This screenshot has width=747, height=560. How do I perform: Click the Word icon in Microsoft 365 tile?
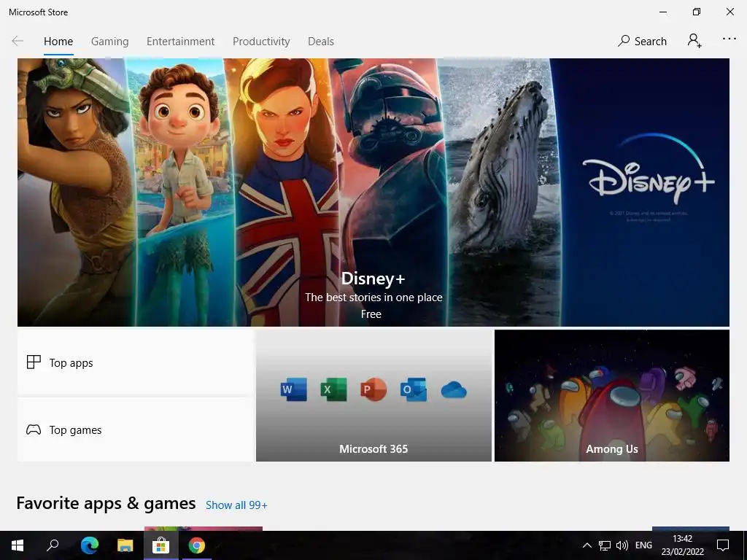pyautogui.click(x=293, y=389)
